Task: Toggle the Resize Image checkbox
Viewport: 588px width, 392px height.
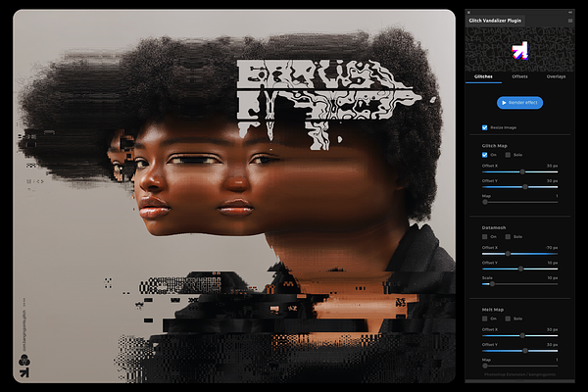Action: [x=484, y=127]
